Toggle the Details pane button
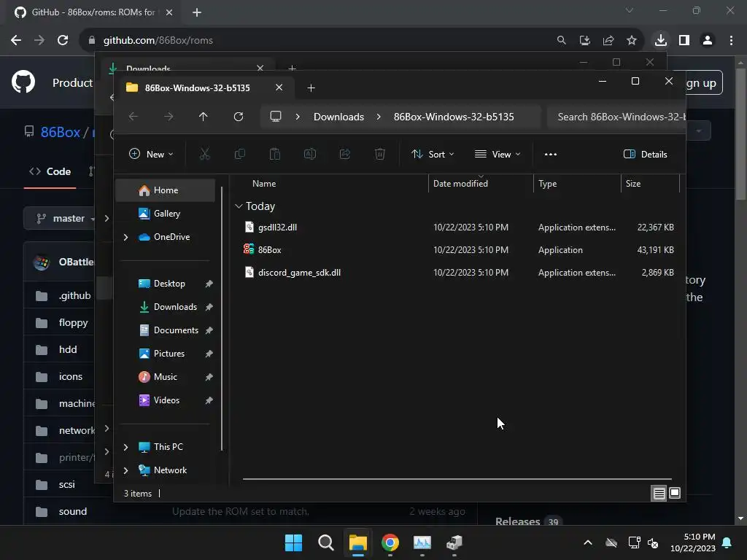This screenshot has height=560, width=747. point(646,155)
